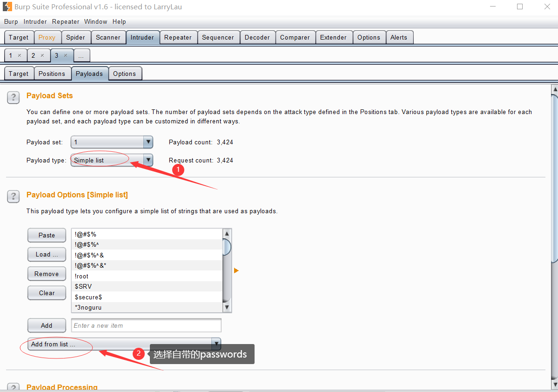Click the Burp Suite logo icon
This screenshot has width=558, height=392.
click(7, 7)
